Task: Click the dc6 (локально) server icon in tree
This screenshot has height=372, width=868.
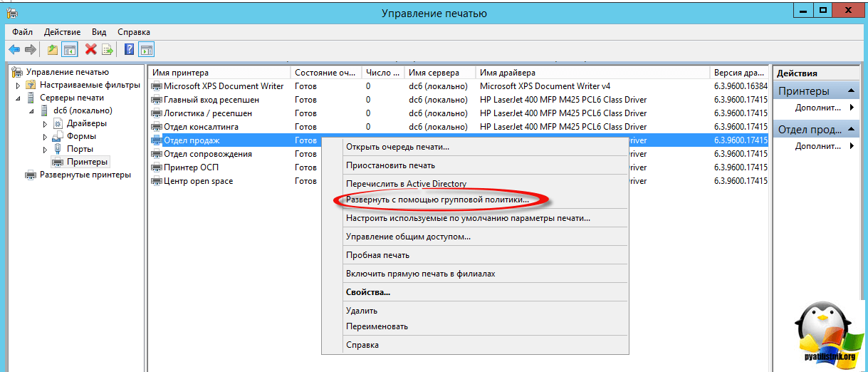Action: 44,110
